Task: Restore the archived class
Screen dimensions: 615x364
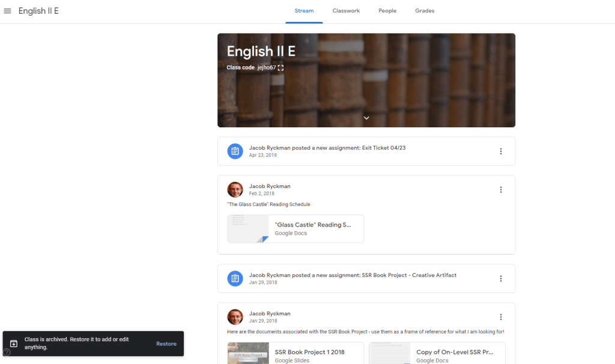Action: 166,344
